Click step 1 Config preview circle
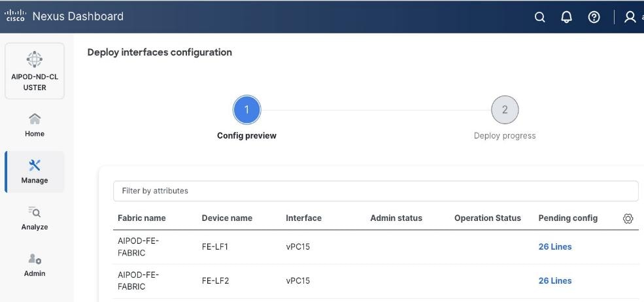This screenshot has width=644, height=302. tap(246, 110)
